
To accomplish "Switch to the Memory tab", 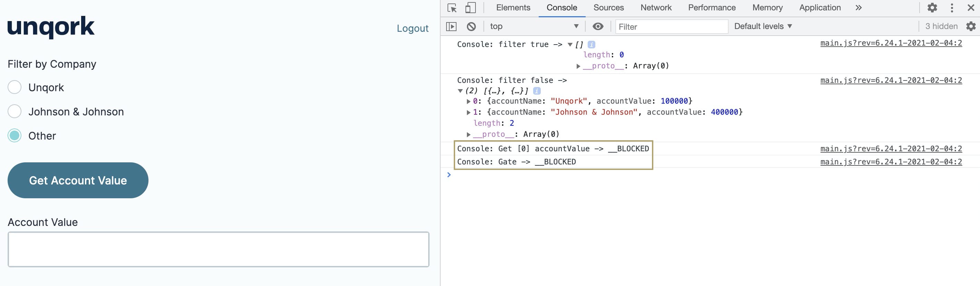I will [767, 8].
